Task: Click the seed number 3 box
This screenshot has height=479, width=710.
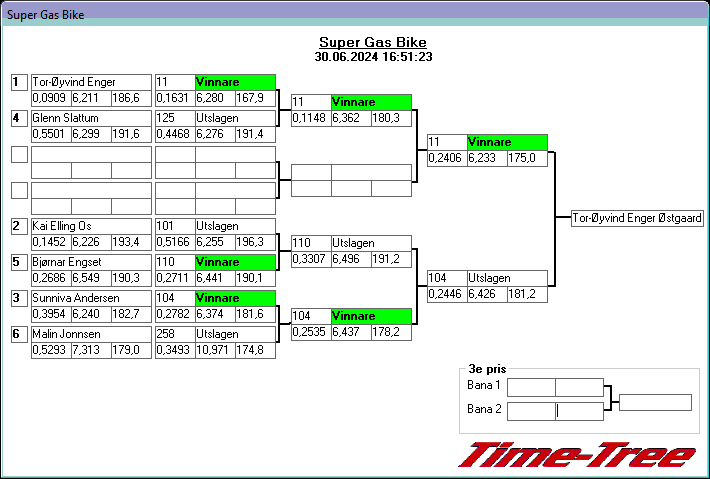Action: [19, 298]
